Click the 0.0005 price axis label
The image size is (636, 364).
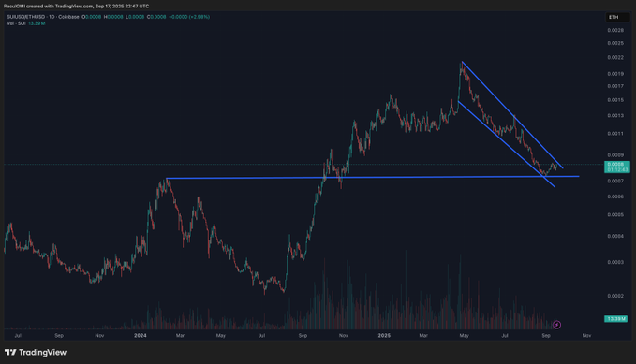615,215
